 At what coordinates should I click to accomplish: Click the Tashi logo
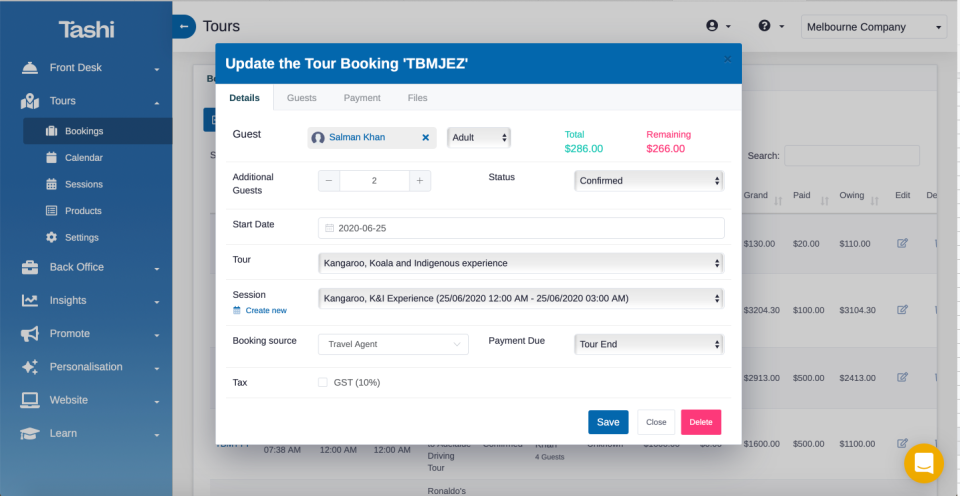pos(86,29)
